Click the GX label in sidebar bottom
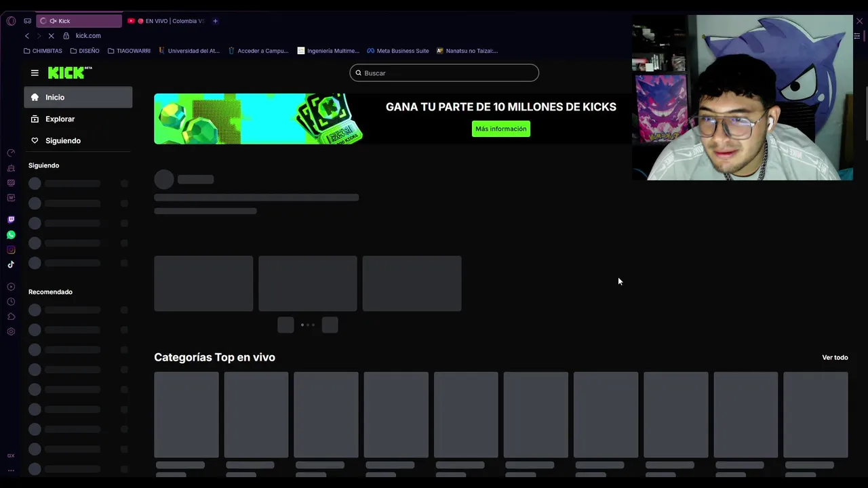This screenshot has width=868, height=488. coord(11,455)
